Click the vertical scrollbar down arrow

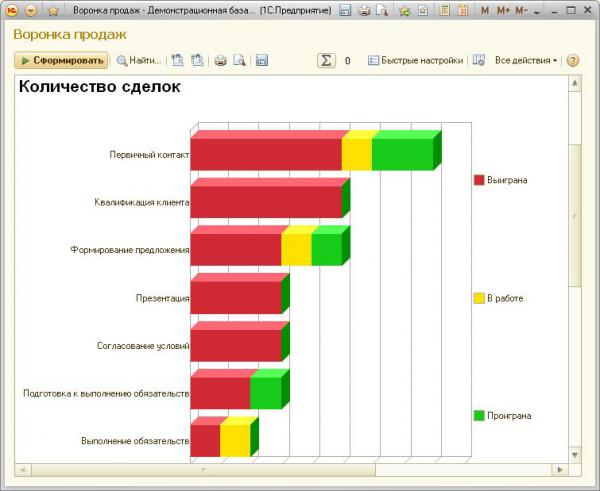[x=574, y=455]
